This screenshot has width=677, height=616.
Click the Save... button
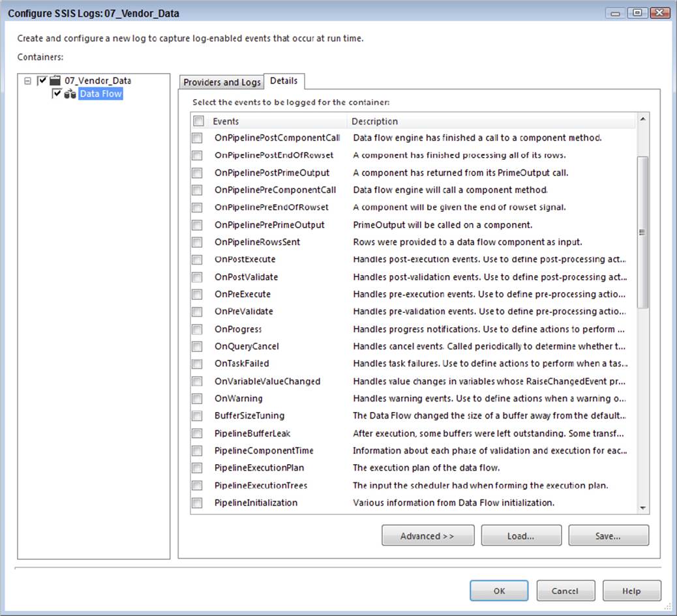pyautogui.click(x=609, y=535)
